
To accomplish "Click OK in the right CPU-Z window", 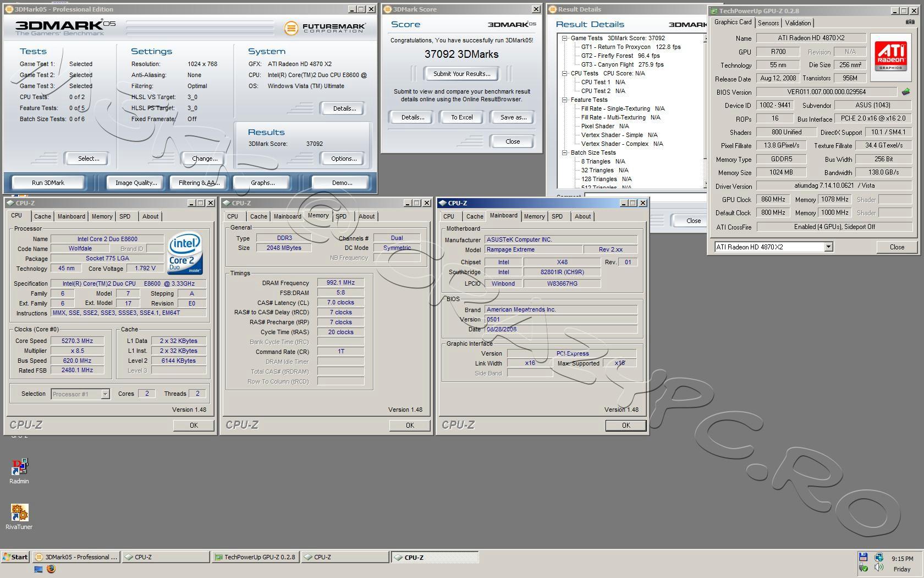I will [626, 426].
